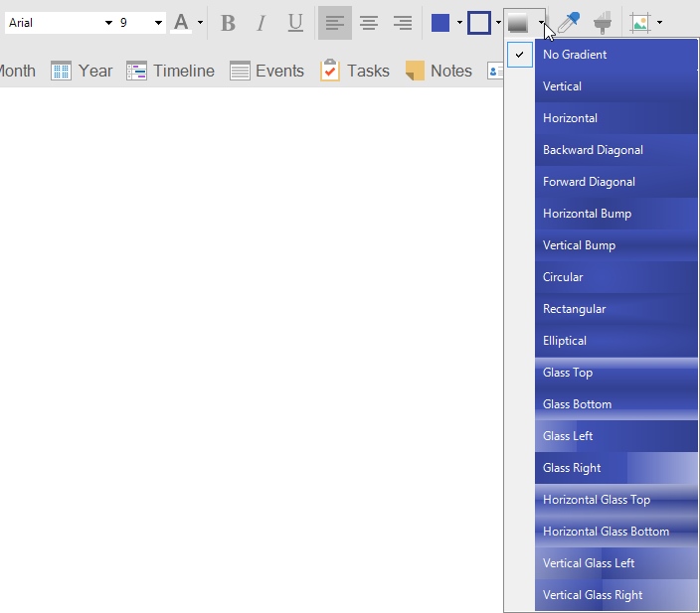Apply the Glass Bottom gradient
Image resolution: width=700 pixels, height=613 pixels.
click(x=616, y=404)
